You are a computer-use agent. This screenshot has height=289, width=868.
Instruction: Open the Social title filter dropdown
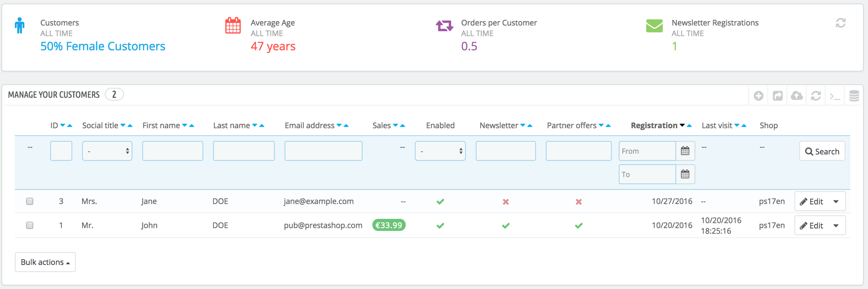point(107,151)
